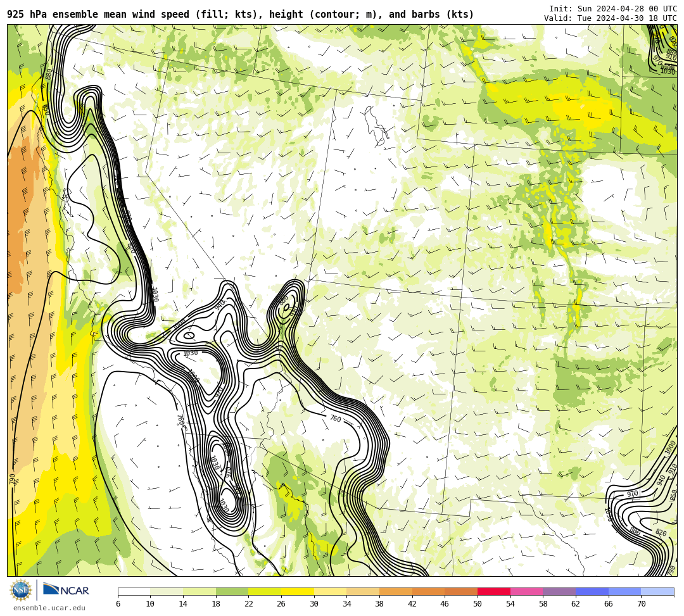This screenshot has width=684, height=616.
Task: Click the NCAR logo
Action: pyautogui.click(x=66, y=590)
